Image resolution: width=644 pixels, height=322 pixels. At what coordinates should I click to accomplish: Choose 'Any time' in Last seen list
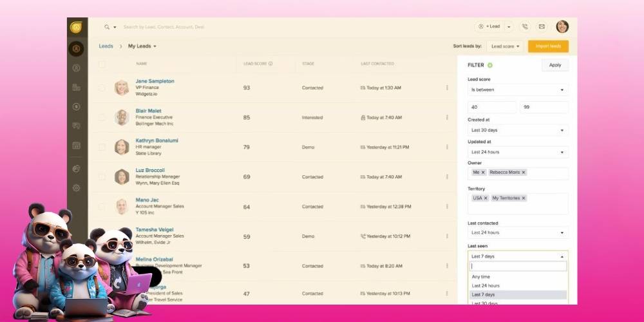[x=518, y=277]
